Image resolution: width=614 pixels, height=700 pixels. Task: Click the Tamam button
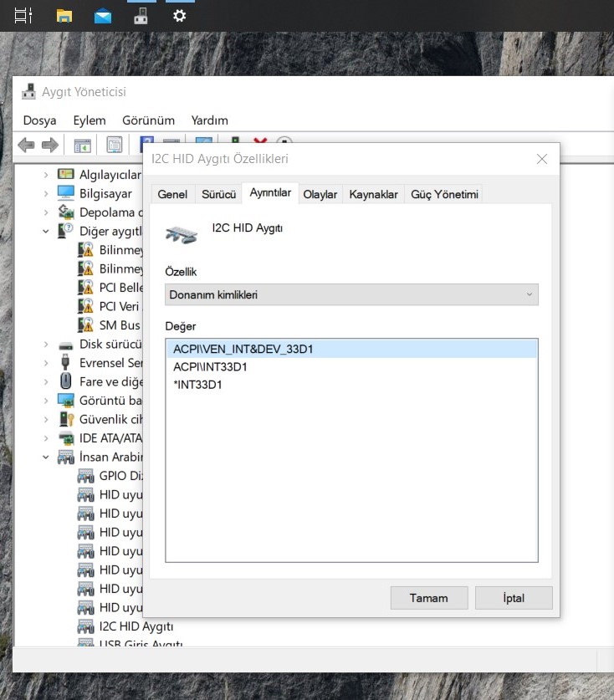[x=428, y=598]
